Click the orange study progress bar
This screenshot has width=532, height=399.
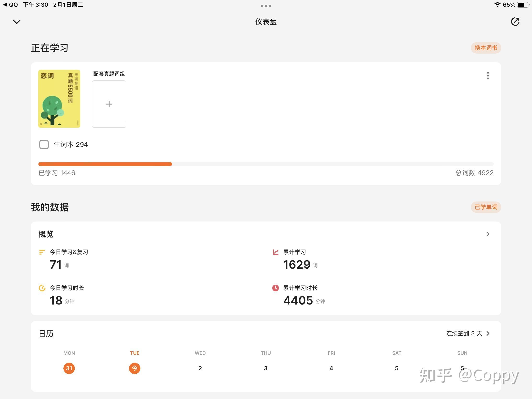[105, 164]
